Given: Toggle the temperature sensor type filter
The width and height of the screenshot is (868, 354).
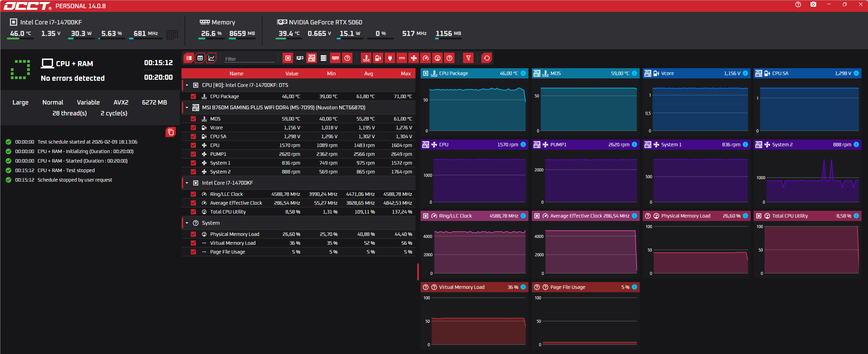Looking at the screenshot, I should point(366,58).
